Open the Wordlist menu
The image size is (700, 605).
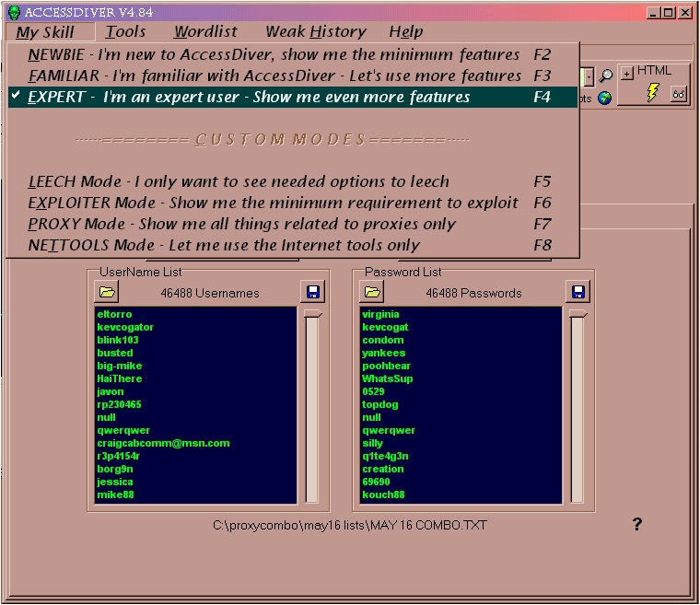[x=205, y=31]
